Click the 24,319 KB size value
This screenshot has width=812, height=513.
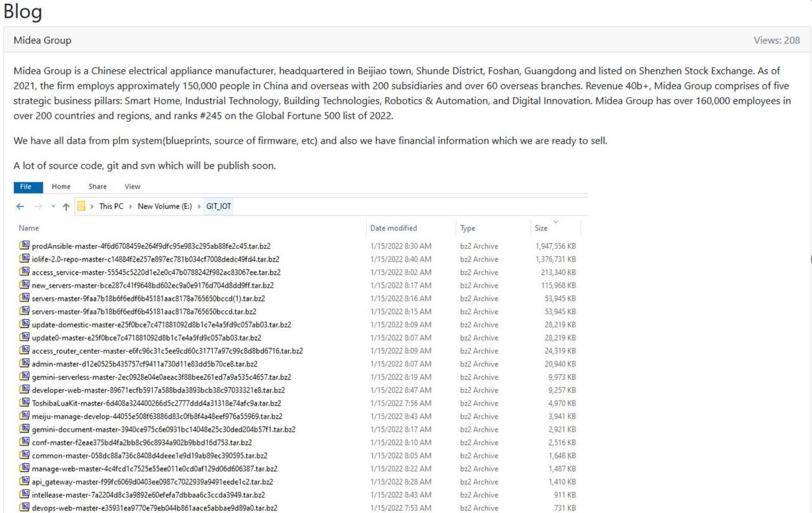561,350
